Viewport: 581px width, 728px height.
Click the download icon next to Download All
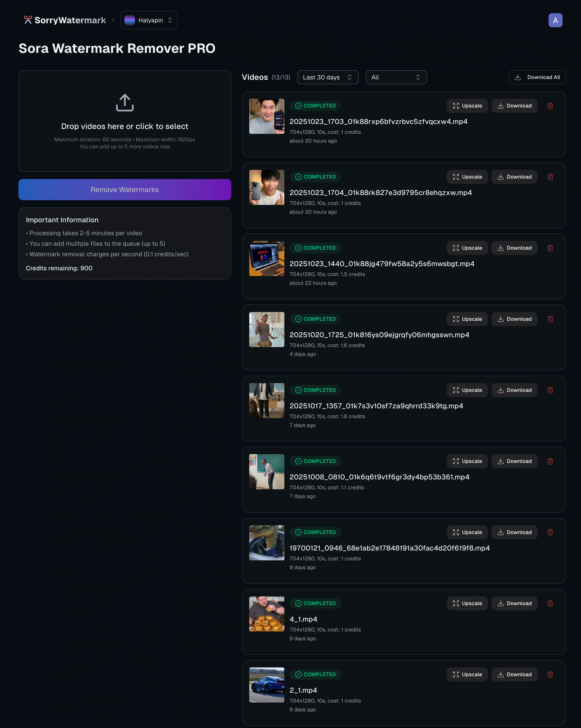pyautogui.click(x=518, y=77)
